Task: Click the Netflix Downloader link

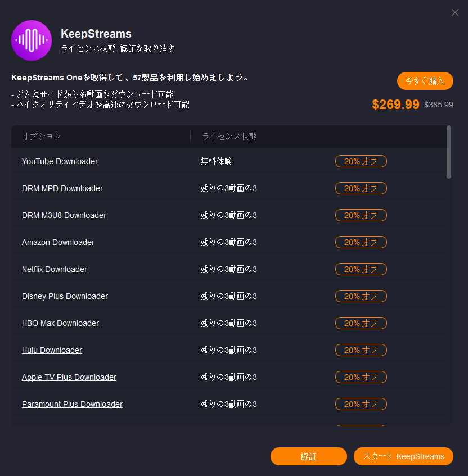Action: (55, 269)
